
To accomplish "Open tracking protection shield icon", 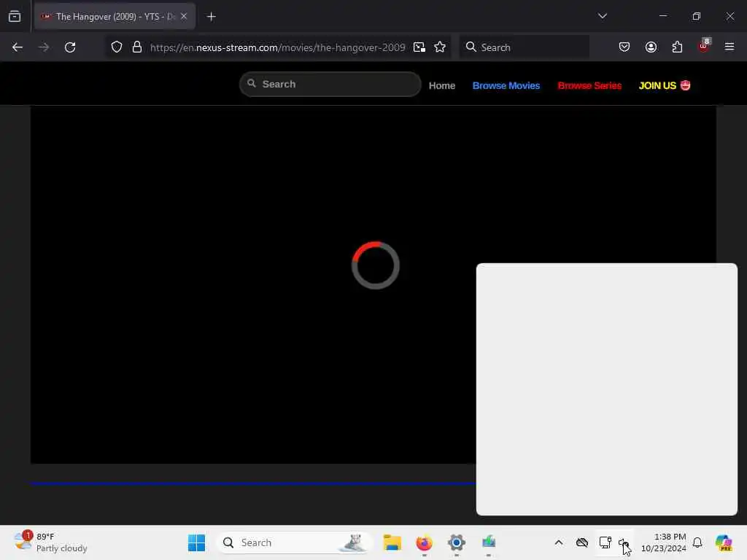I will tap(117, 47).
